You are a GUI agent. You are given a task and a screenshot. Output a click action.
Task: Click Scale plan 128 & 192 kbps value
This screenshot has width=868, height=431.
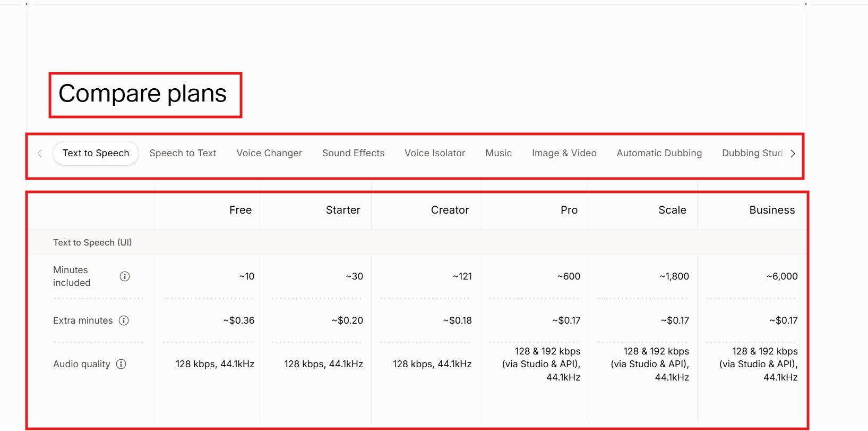[650, 364]
